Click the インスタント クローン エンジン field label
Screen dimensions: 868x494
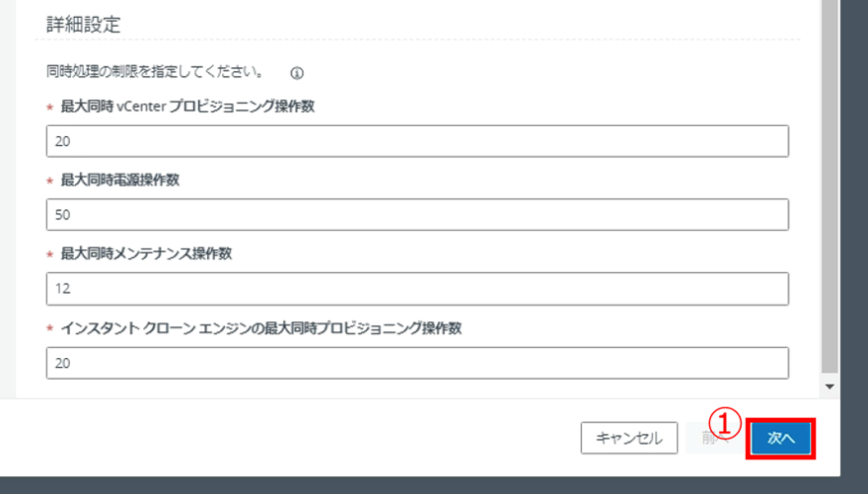(x=261, y=328)
